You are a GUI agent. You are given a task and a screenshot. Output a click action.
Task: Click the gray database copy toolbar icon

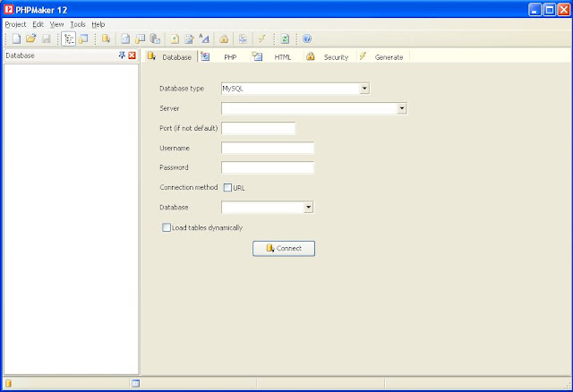click(x=155, y=38)
